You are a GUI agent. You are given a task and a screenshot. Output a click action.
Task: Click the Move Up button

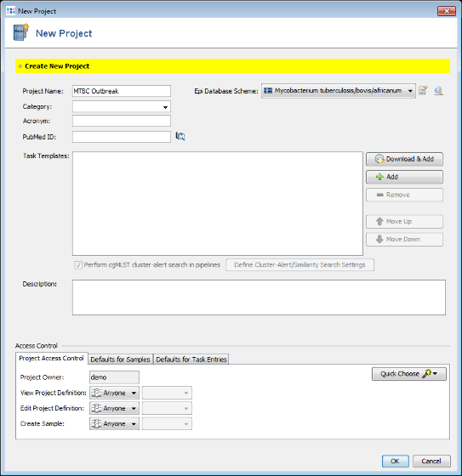coord(404,222)
